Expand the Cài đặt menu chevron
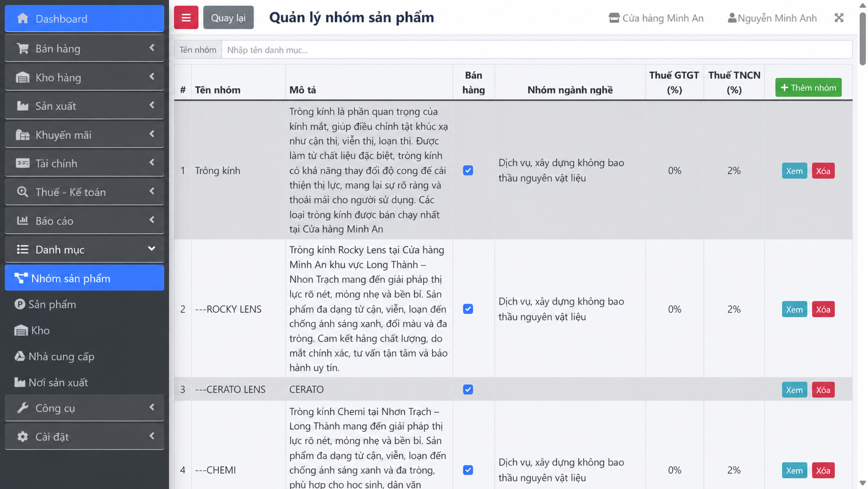The image size is (868, 489). tap(152, 436)
